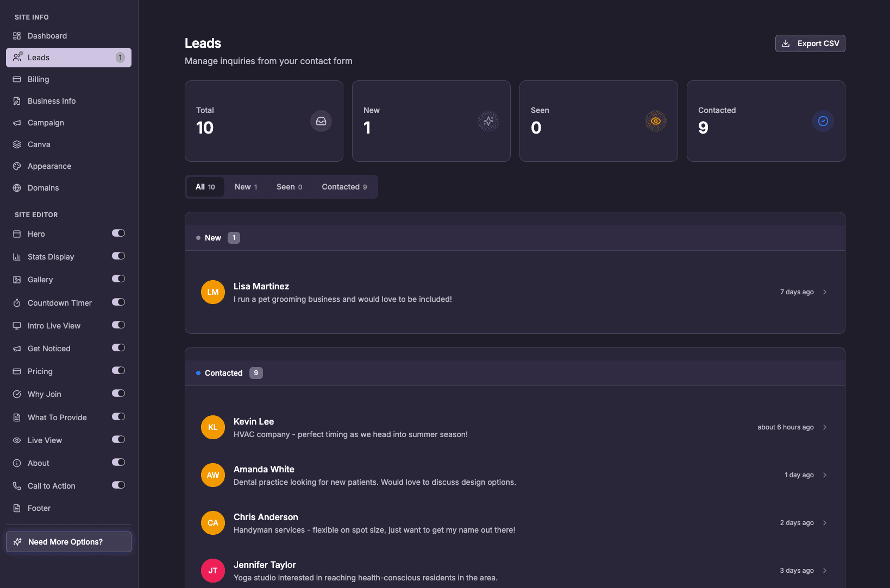Toggle the Hero section visibility

pos(118,233)
